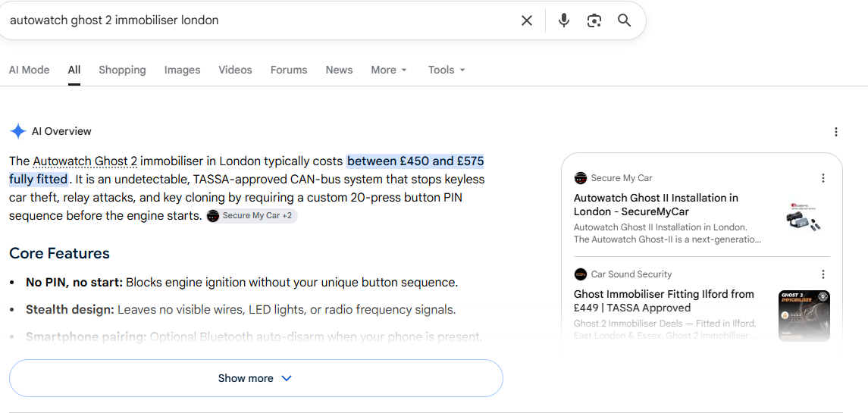Click highlighted text between £450 and £575
This screenshot has width=868, height=413.
click(415, 161)
